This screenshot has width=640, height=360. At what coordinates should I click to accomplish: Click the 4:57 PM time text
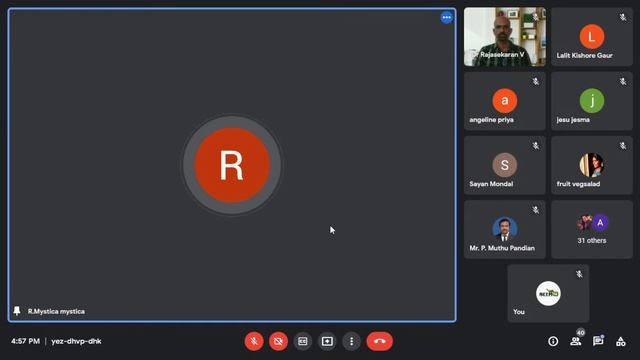coord(25,341)
